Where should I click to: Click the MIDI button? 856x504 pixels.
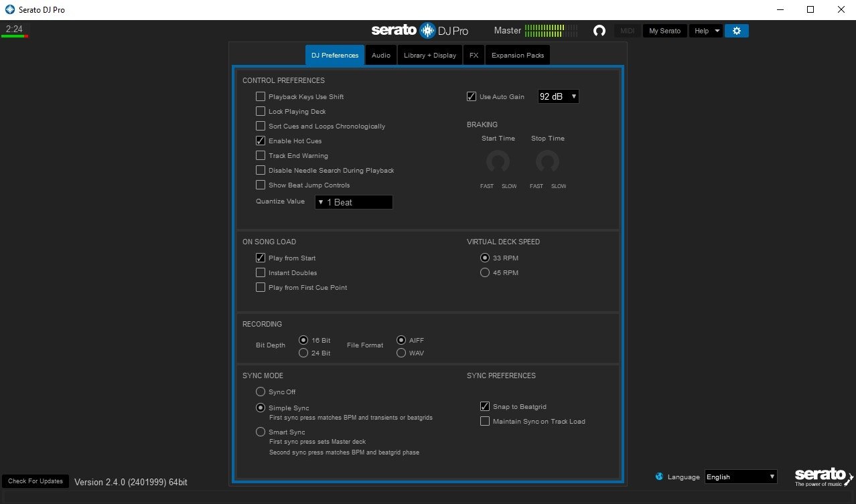pos(628,31)
